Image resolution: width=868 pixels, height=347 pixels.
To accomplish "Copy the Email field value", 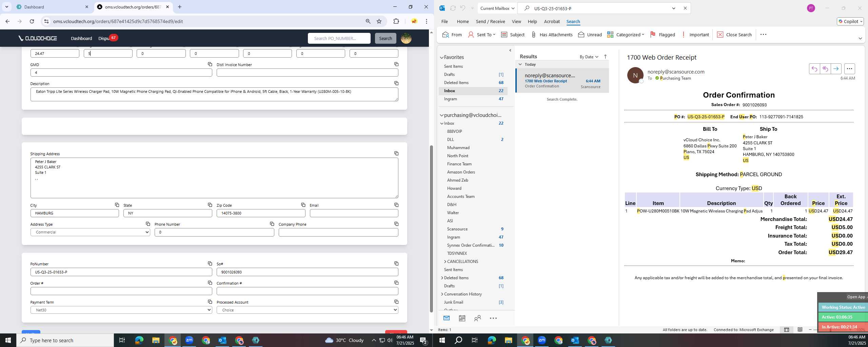I will (396, 205).
